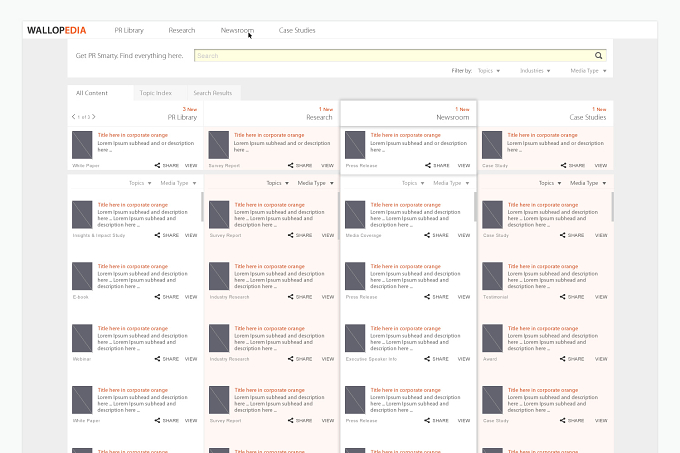Open the E-book item thumbnail
This screenshot has width=680, height=453.
pyautogui.click(x=82, y=276)
